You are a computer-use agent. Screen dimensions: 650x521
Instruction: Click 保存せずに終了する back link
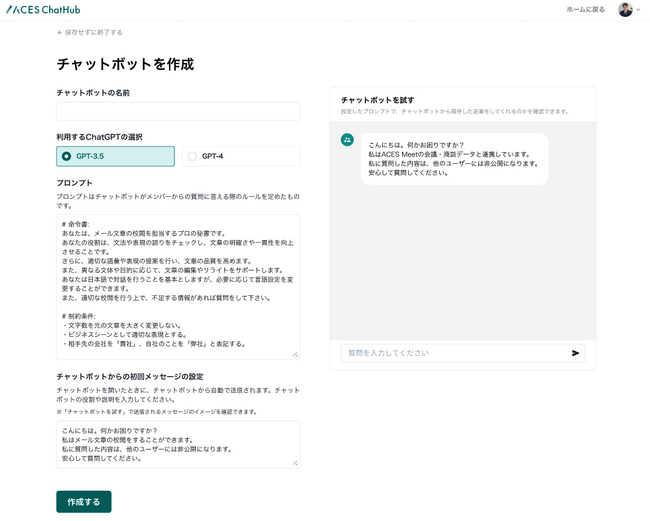pos(90,32)
